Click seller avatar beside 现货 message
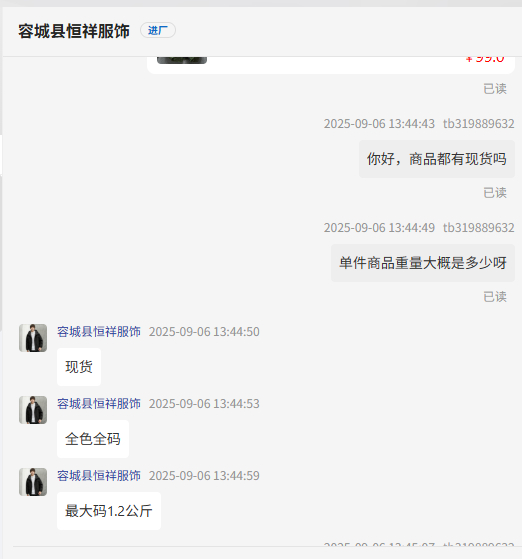This screenshot has height=559, width=522. tap(33, 338)
